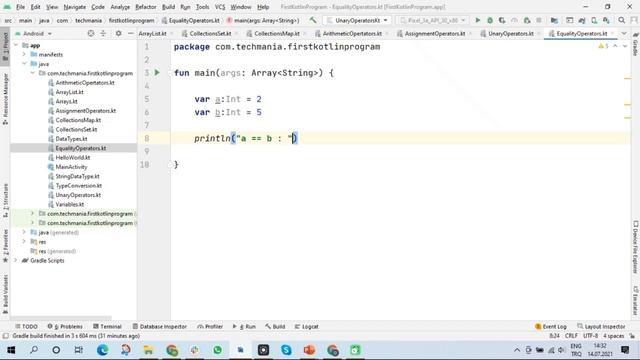
Task: Toggle the Favorites side tab
Action: 5,246
